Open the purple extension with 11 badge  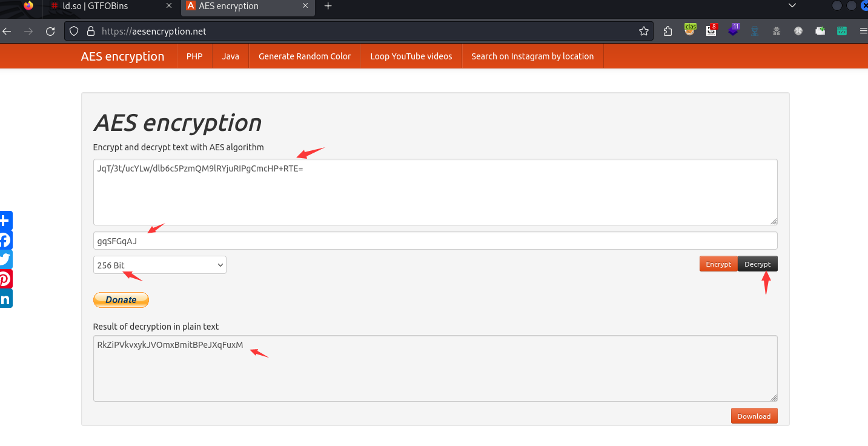click(x=734, y=30)
